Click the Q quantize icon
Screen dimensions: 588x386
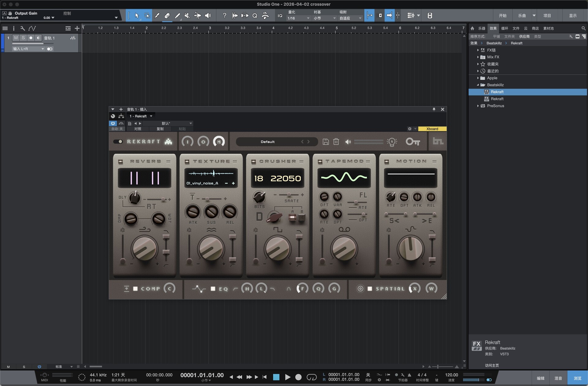[254, 16]
